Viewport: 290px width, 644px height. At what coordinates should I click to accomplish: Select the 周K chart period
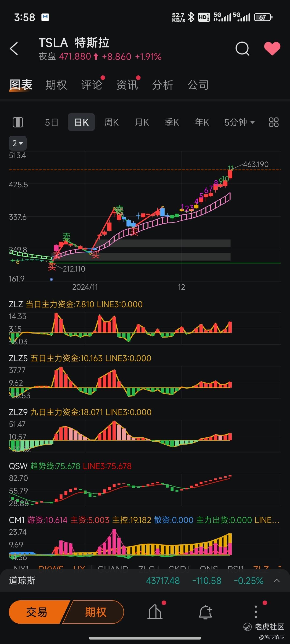(x=111, y=122)
